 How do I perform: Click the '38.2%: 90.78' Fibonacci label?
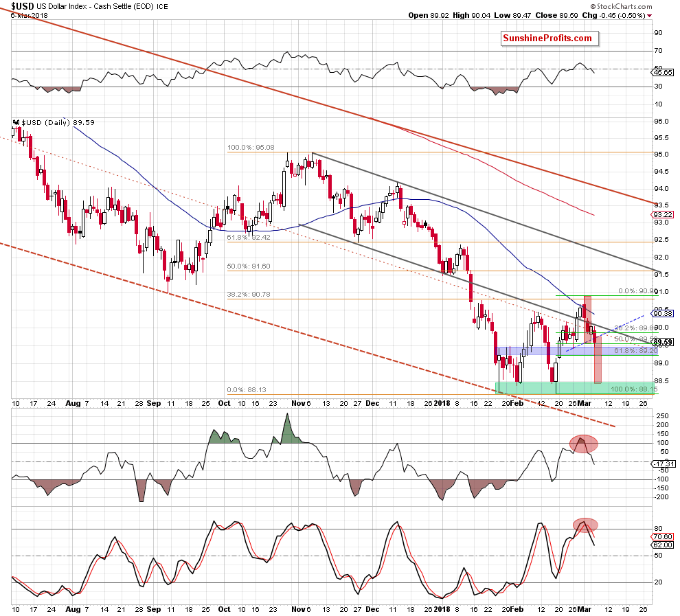pyautogui.click(x=249, y=295)
